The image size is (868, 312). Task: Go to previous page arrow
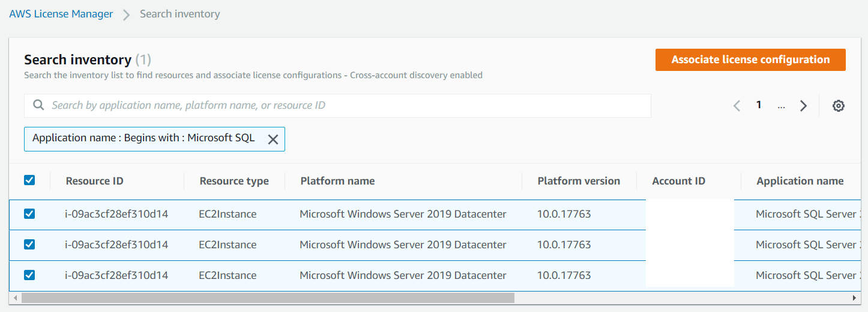point(737,106)
